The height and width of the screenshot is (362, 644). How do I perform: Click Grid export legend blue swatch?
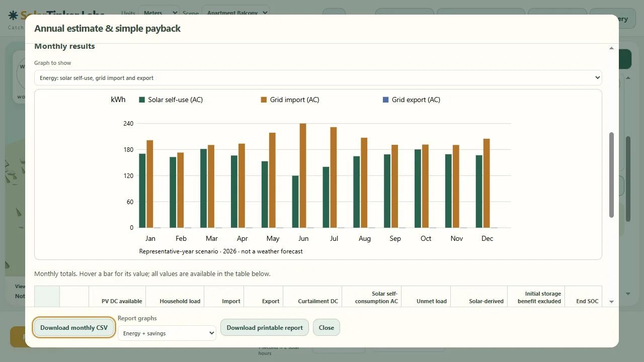point(386,100)
